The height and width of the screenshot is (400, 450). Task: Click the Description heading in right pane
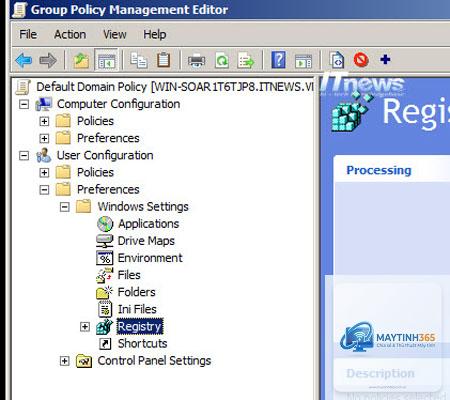[380, 373]
